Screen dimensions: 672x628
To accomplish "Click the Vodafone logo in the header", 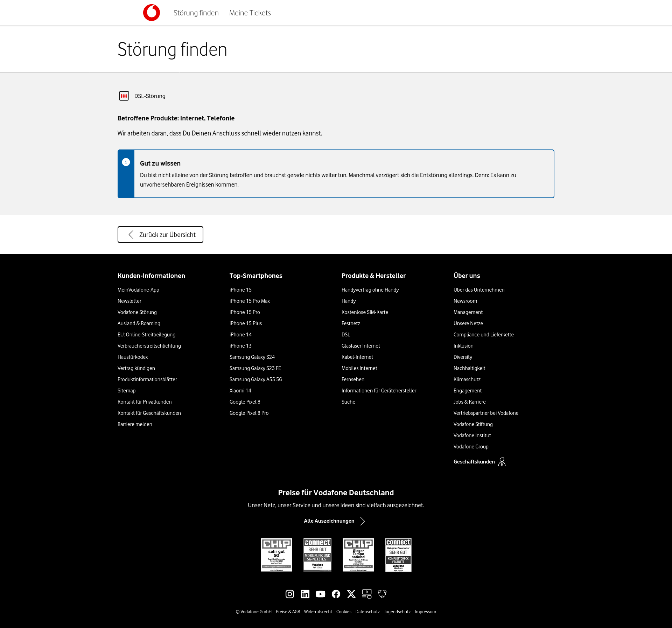I will pyautogui.click(x=152, y=13).
